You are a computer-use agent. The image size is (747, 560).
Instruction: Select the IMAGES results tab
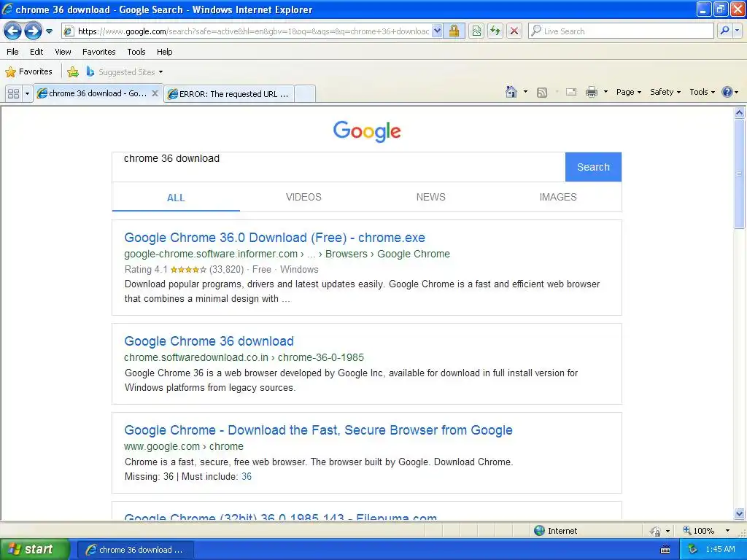tap(558, 197)
